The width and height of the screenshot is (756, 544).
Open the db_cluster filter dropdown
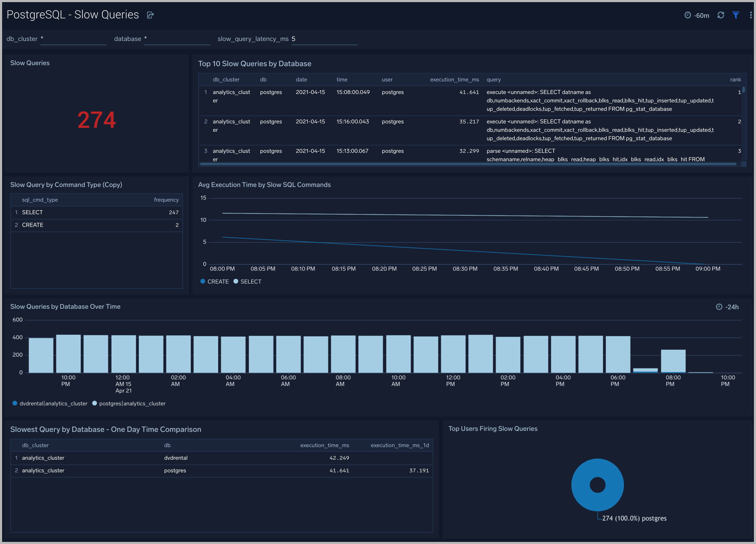pos(73,39)
